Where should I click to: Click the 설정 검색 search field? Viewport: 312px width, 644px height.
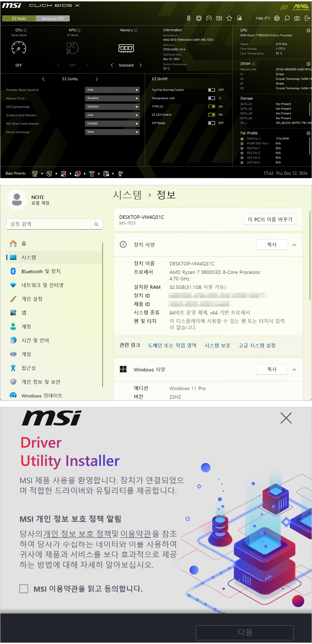coord(54,224)
